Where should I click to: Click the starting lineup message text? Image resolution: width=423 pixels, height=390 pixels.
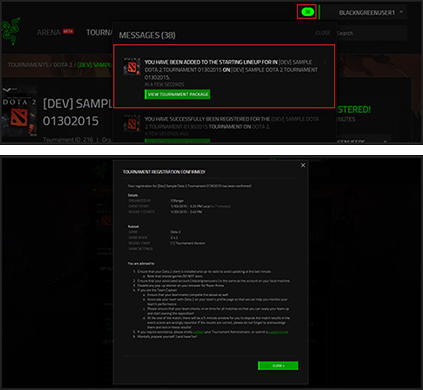coord(231,70)
